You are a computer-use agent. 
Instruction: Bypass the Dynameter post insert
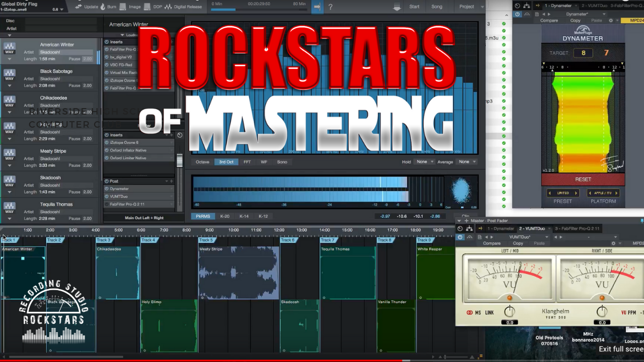pyautogui.click(x=107, y=189)
